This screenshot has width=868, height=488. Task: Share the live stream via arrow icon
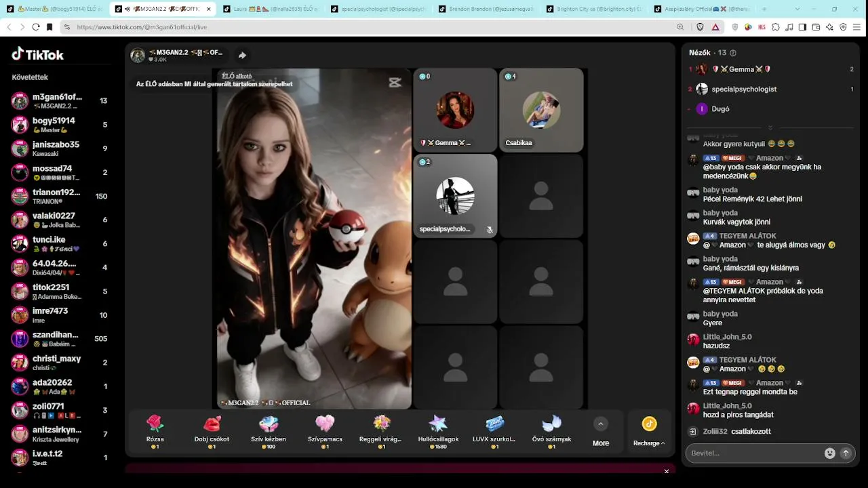pyautogui.click(x=242, y=56)
